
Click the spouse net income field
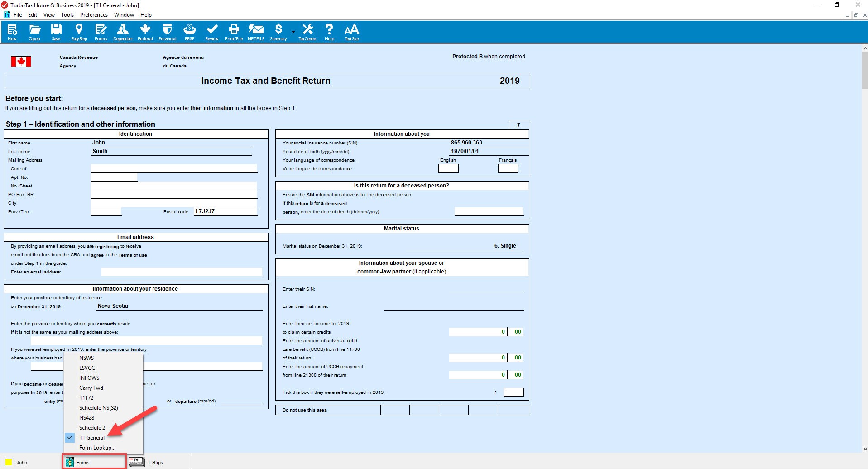tap(486, 332)
